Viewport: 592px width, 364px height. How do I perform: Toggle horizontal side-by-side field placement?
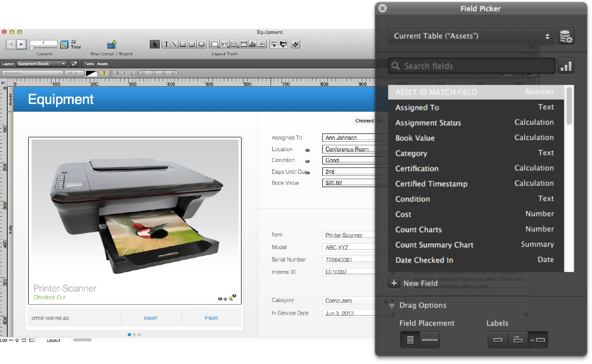pyautogui.click(x=429, y=339)
